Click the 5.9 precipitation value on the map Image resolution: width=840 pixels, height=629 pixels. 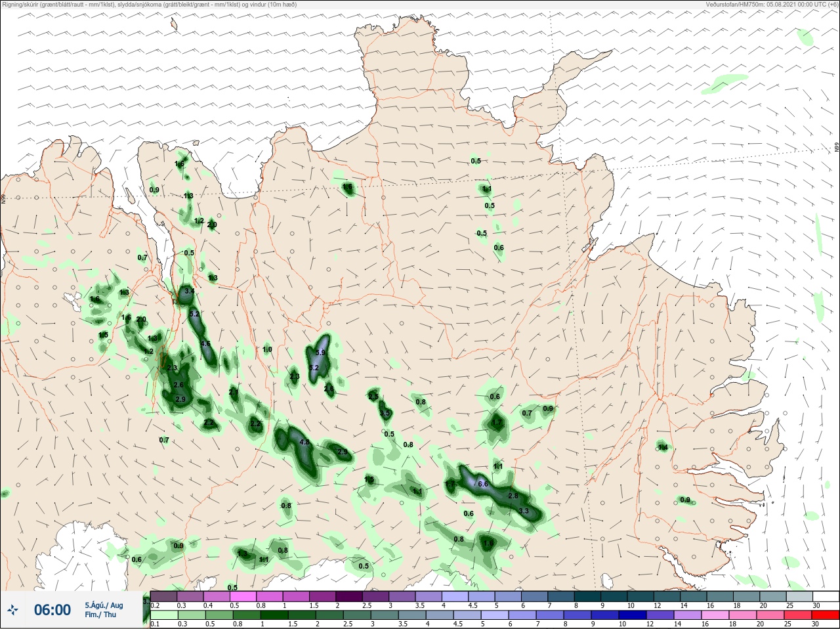[320, 353]
